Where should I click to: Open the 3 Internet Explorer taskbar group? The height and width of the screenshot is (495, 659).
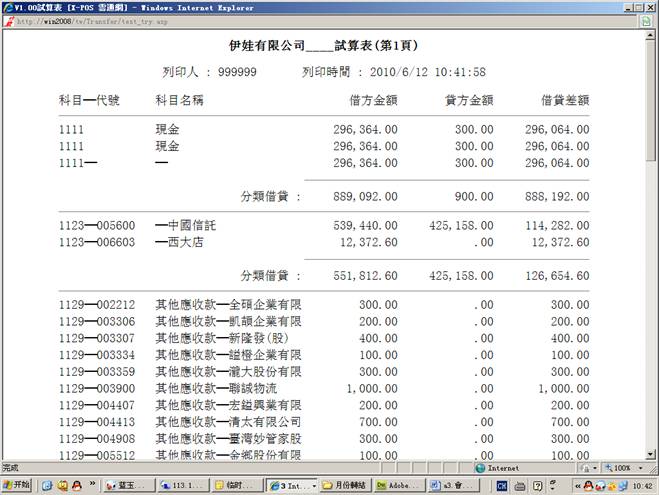[291, 485]
